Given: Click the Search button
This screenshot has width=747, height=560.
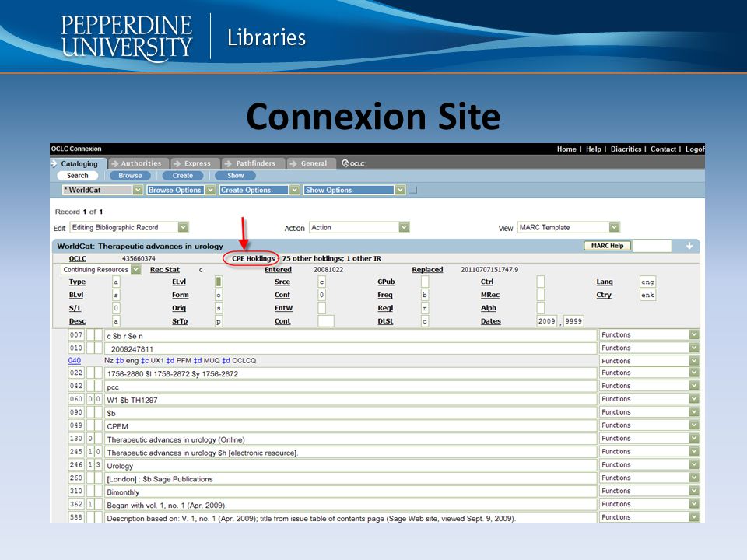Looking at the screenshot, I should (78, 176).
